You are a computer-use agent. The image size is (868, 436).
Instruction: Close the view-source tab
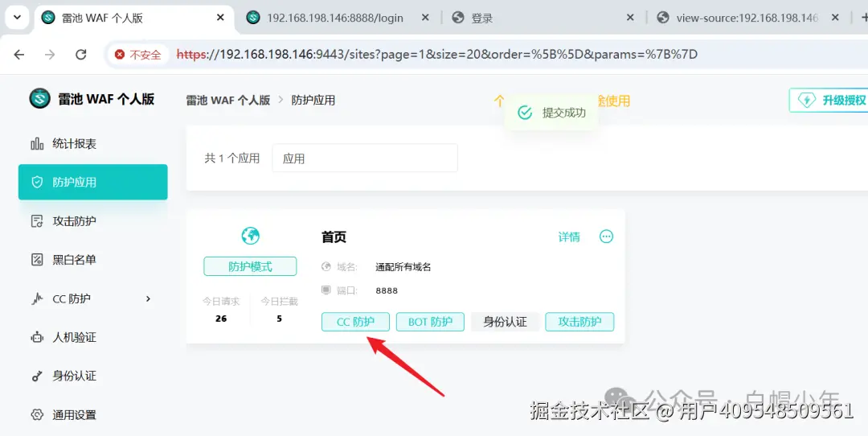tap(835, 18)
